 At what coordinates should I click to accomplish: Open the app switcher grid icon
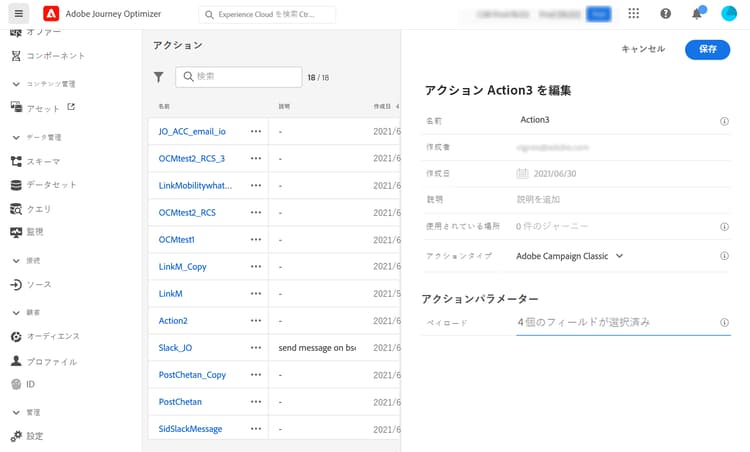click(633, 13)
